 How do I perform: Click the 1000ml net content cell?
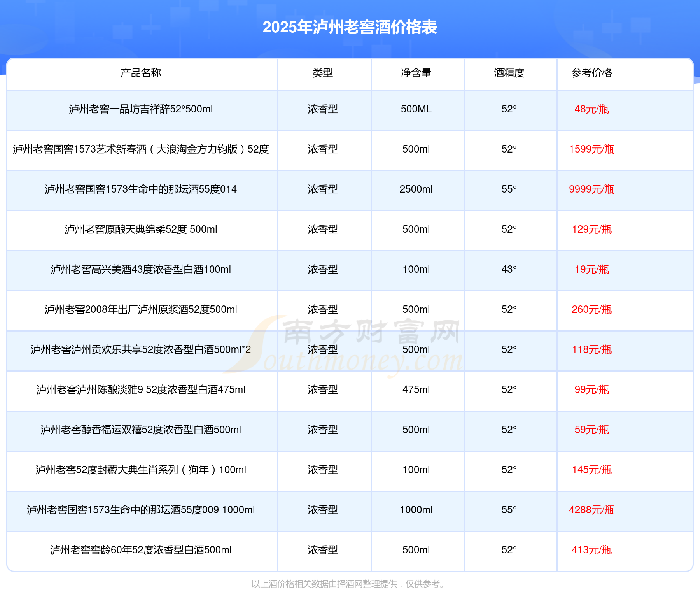coord(416,510)
